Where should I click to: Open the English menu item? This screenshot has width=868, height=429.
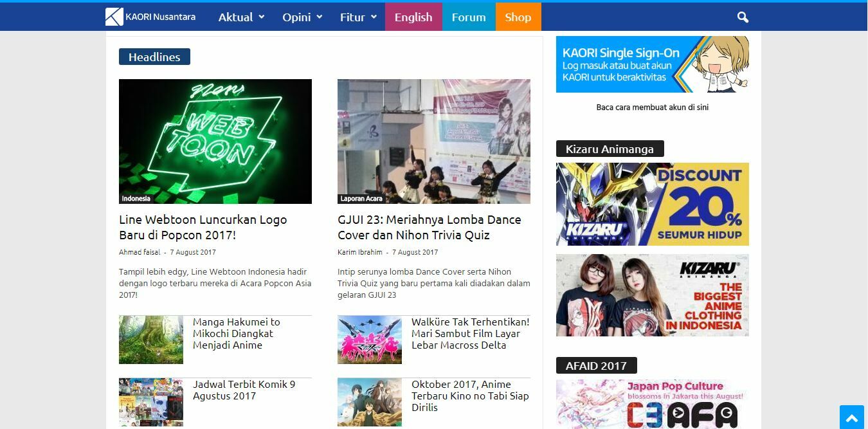(x=413, y=17)
